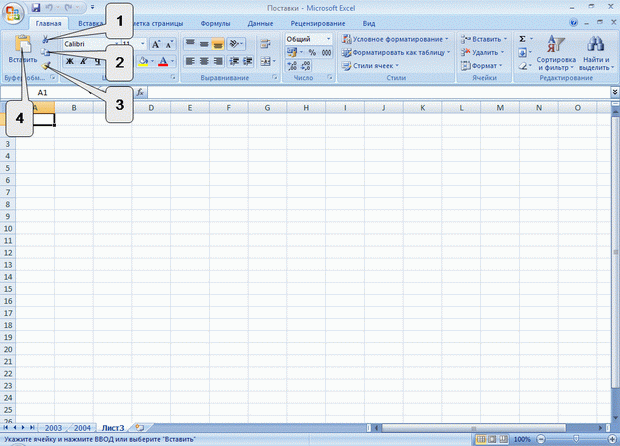This screenshot has width=620, height=446.
Task: Open the 2003 sheet tab
Action: point(53,428)
